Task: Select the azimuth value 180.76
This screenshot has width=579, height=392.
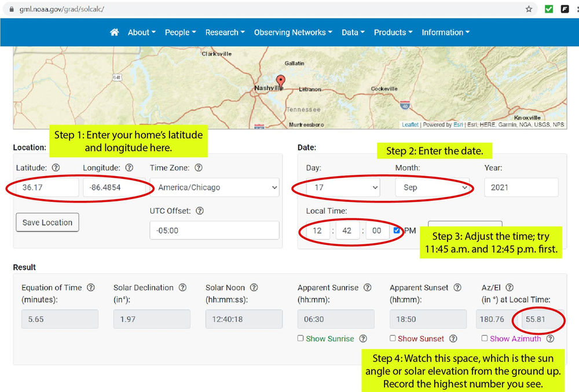Action: [497, 319]
